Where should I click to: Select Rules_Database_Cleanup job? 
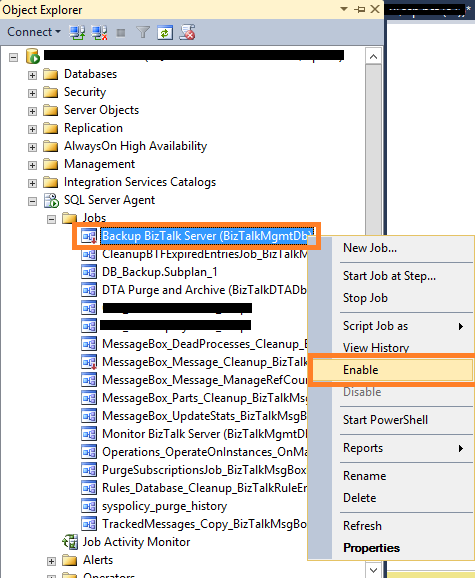click(205, 488)
